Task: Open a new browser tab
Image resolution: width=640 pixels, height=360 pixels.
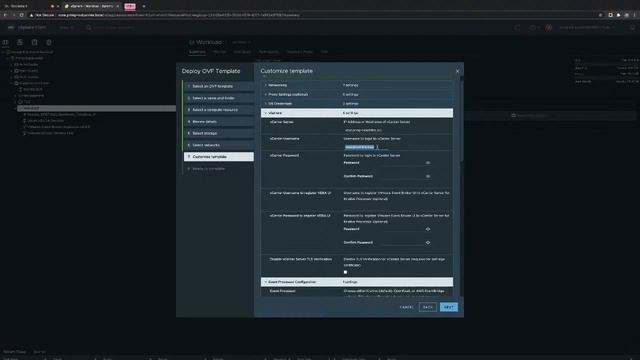Action: pyautogui.click(x=144, y=6)
